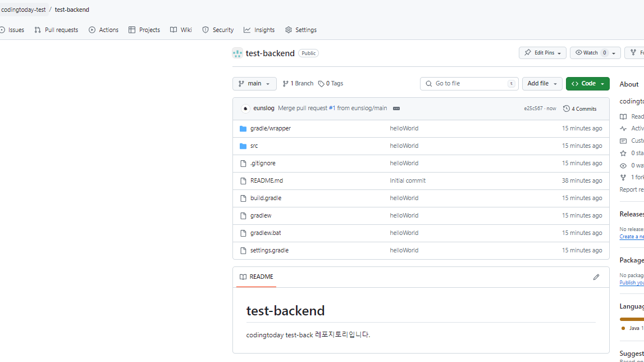Open the green Code dropdown button
This screenshot has width=644, height=362.
(588, 84)
